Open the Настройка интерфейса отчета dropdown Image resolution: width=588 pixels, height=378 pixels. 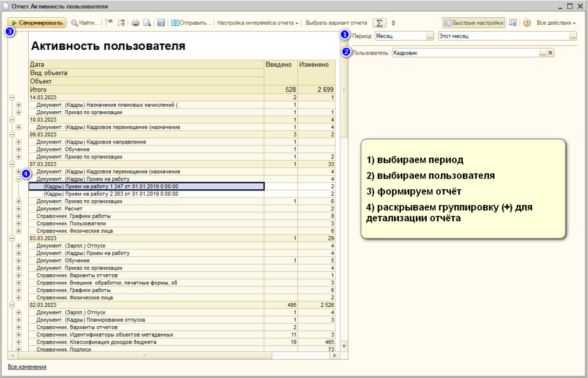click(x=258, y=23)
